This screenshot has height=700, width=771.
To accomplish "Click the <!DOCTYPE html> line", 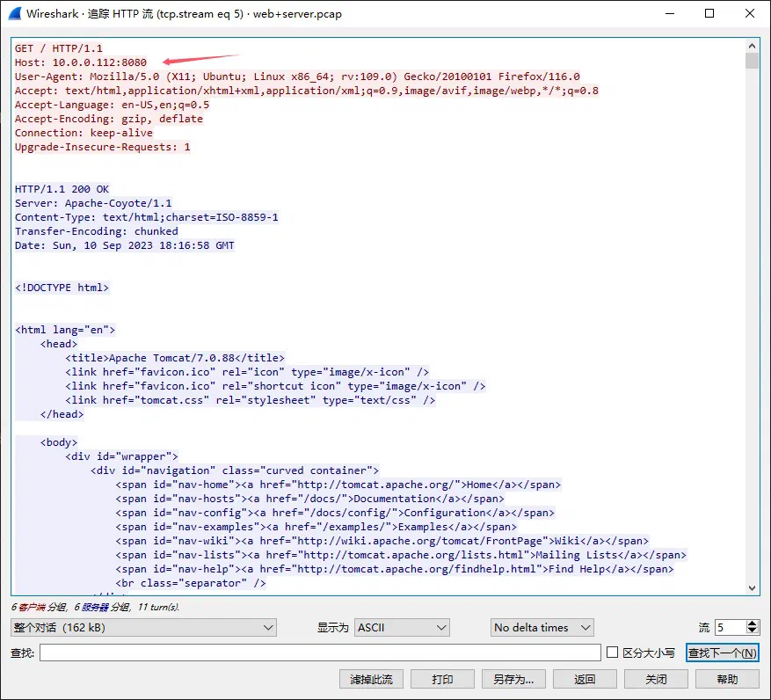I will pyautogui.click(x=62, y=288).
